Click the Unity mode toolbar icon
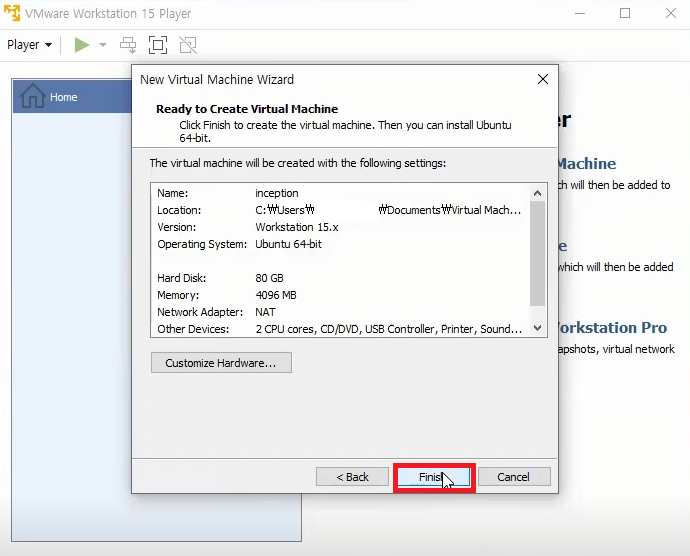This screenshot has height=556, width=690. pyautogui.click(x=188, y=45)
